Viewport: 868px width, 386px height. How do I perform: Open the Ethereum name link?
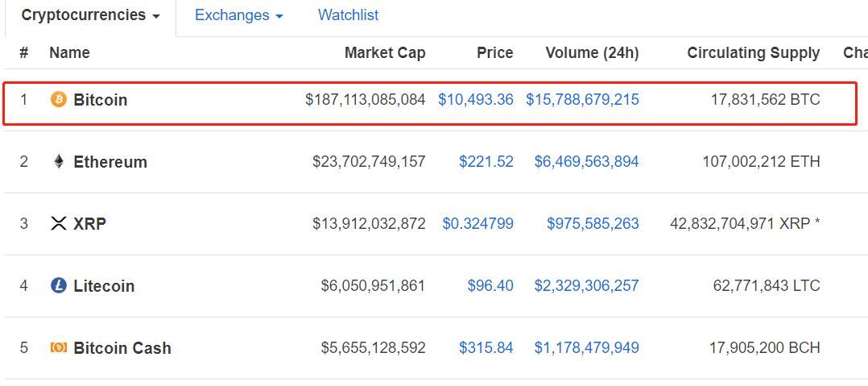(110, 162)
